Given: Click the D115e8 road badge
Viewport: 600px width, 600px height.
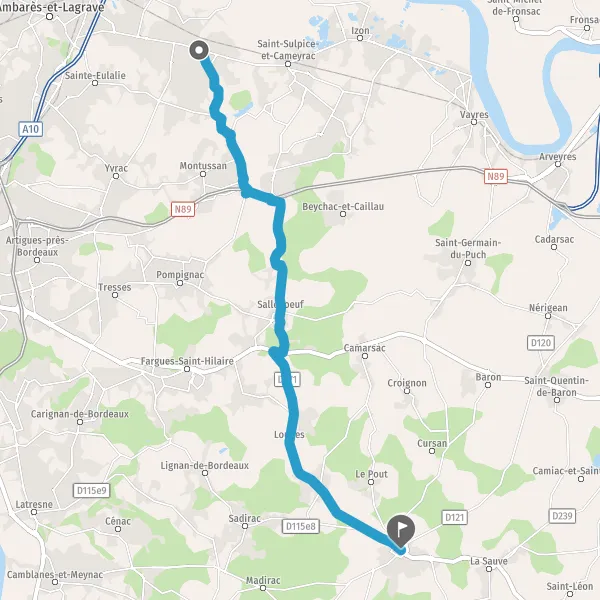Looking at the screenshot, I should (x=301, y=527).
